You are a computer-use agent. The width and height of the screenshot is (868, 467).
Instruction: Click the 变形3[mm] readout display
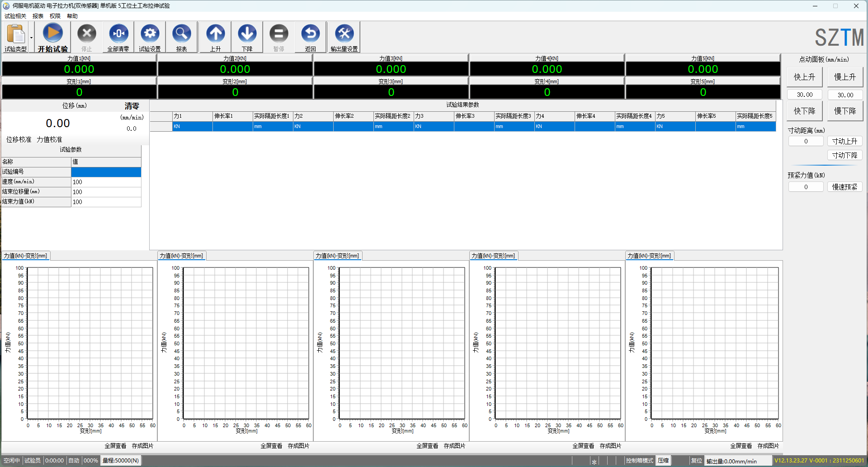[x=391, y=92]
